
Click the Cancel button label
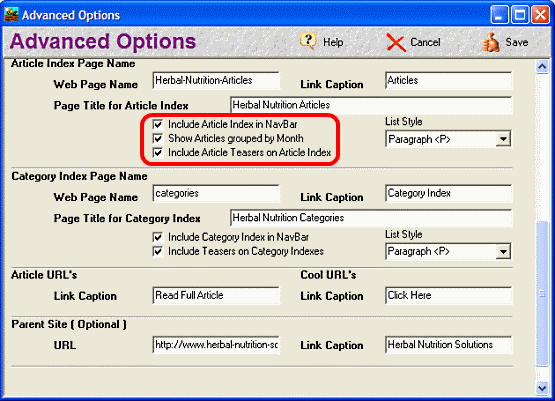425,42
